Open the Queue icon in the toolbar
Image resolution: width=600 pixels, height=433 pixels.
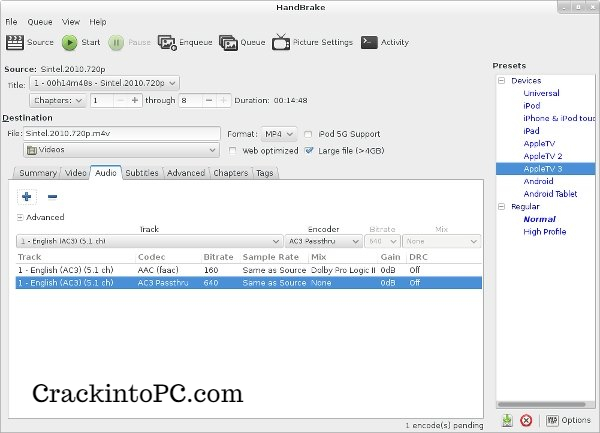228,42
